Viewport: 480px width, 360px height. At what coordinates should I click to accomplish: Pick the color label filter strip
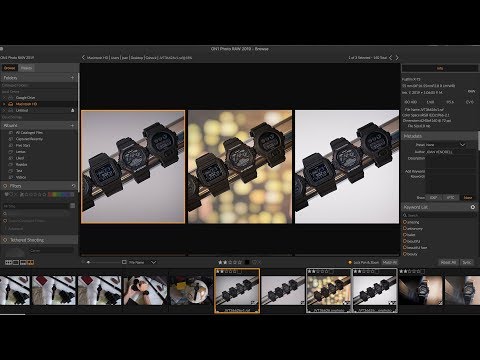click(61, 194)
